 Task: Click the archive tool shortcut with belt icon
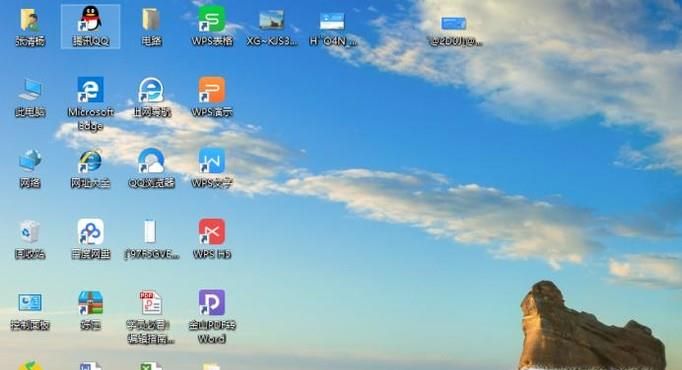tap(90, 310)
